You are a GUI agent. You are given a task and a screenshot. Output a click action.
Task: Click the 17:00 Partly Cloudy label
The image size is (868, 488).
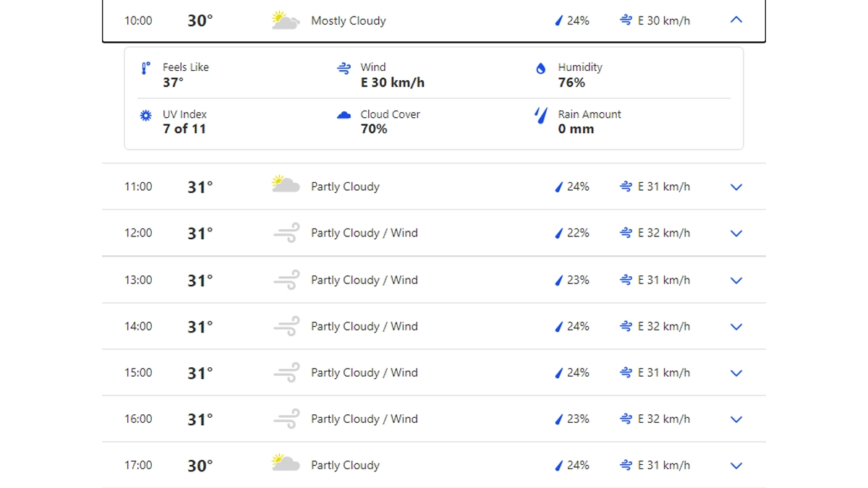click(345, 466)
